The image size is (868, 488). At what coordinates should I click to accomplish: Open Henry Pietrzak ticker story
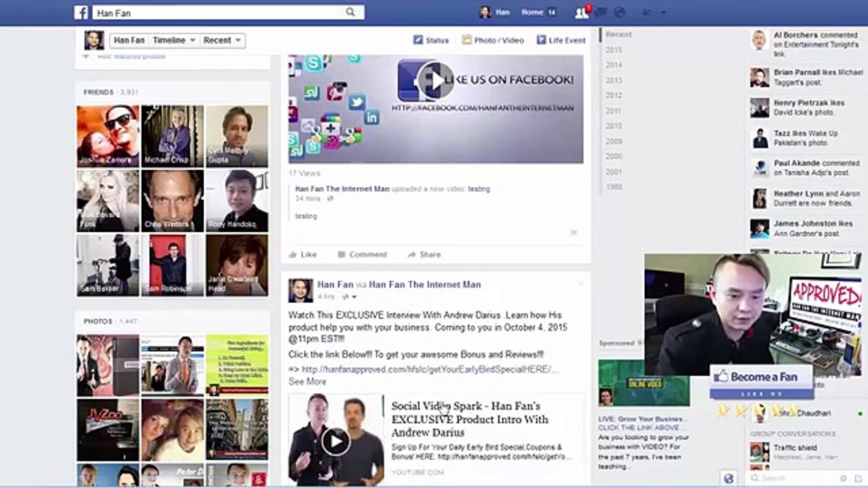(x=806, y=107)
